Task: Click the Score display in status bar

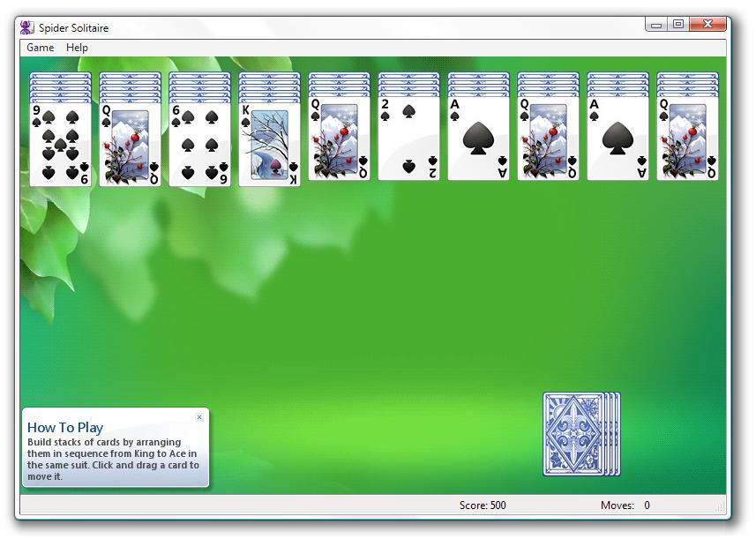Action: [483, 505]
